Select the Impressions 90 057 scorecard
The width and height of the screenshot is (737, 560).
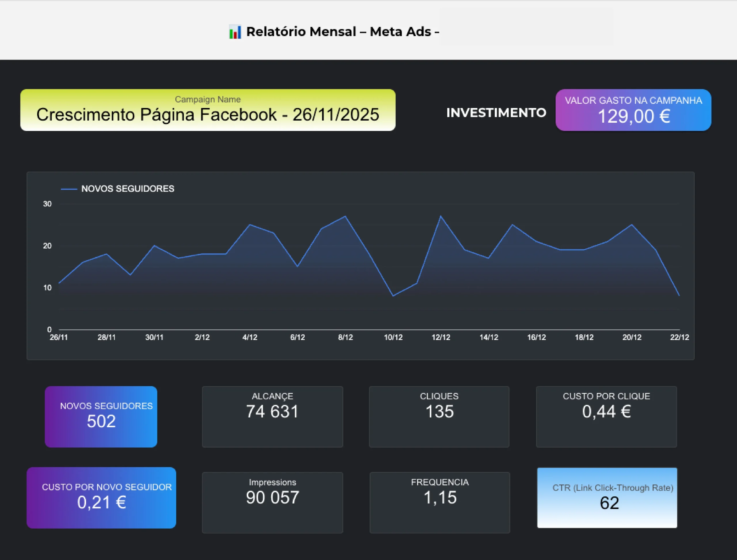pos(272,502)
